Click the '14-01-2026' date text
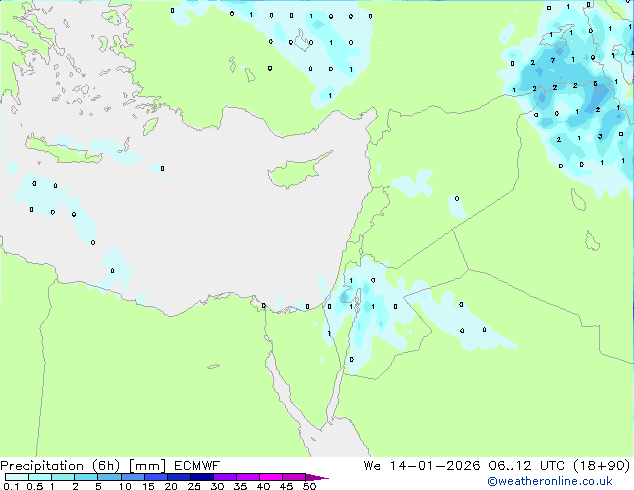This screenshot has width=634, height=490. [x=435, y=466]
